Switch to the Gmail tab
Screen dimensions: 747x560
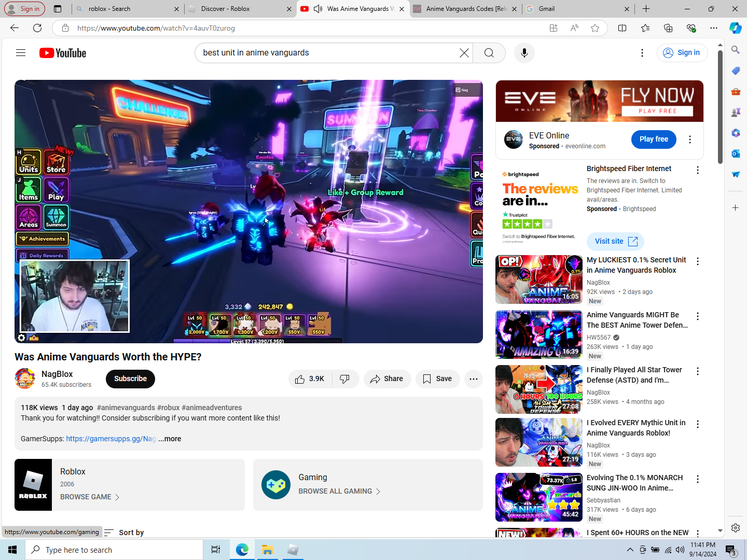click(577, 9)
